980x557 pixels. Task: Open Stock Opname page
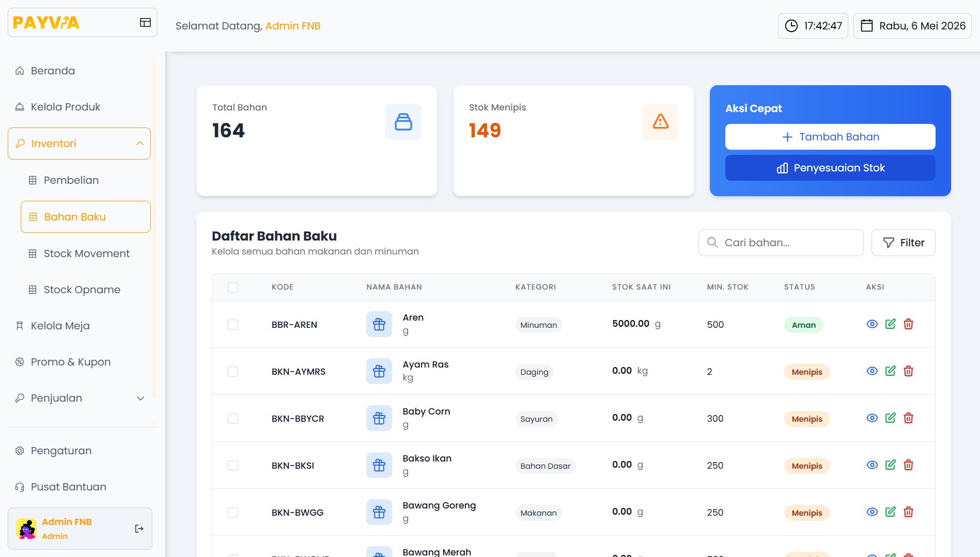86,290
